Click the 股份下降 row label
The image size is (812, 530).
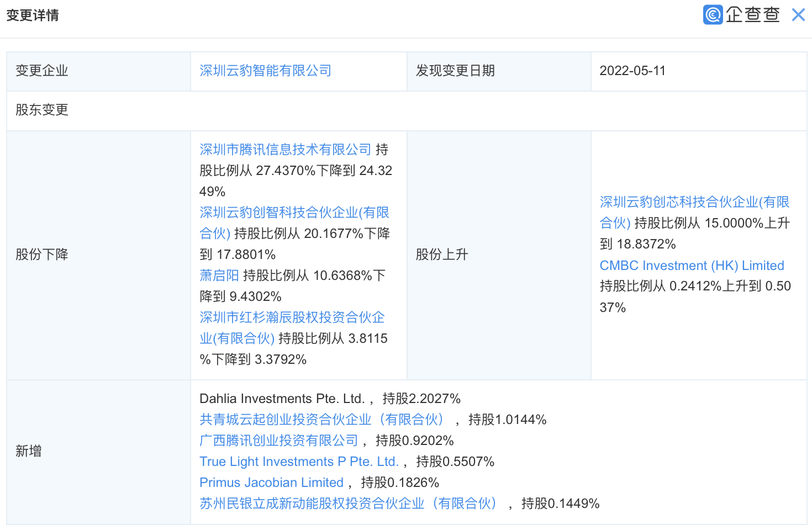point(42,255)
